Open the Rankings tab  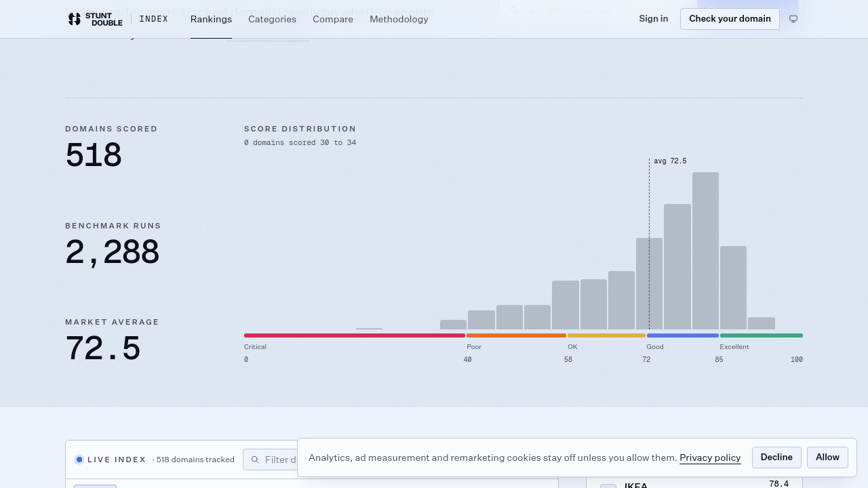click(211, 19)
